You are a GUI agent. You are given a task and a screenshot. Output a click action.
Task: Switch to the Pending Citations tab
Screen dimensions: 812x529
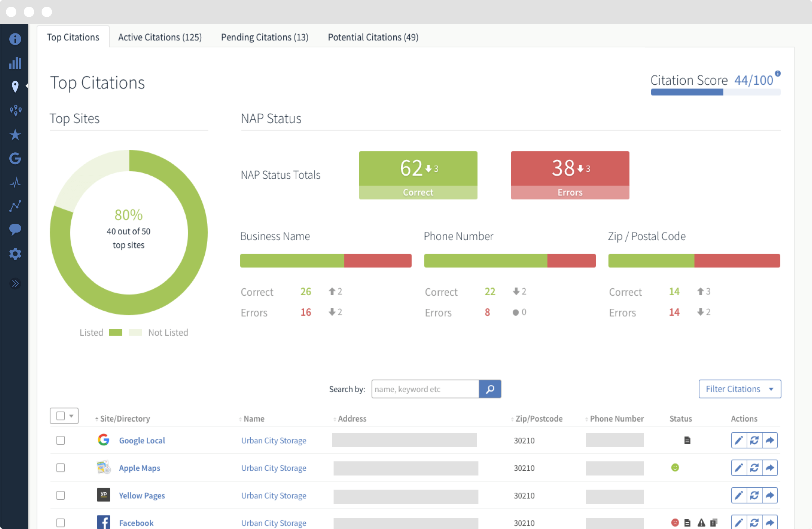[264, 37]
